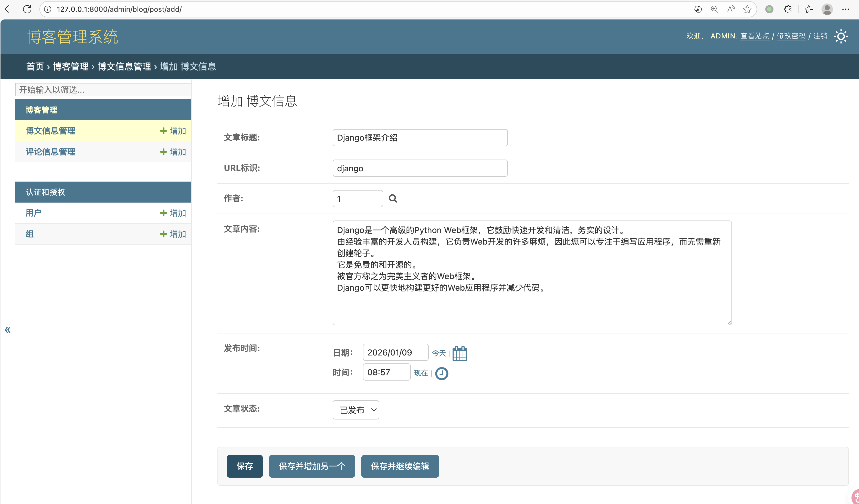Go back using the browser back arrow
This screenshot has height=504, width=859.
click(9, 9)
